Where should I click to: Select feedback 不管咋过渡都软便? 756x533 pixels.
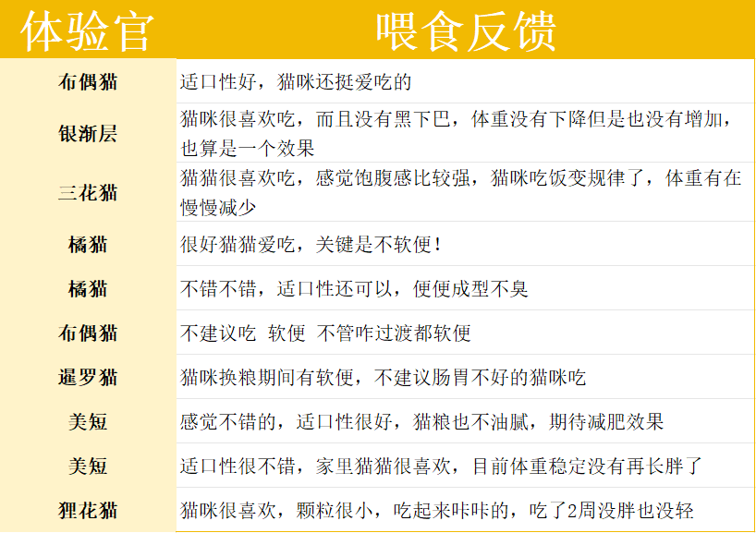pyautogui.click(x=325, y=333)
